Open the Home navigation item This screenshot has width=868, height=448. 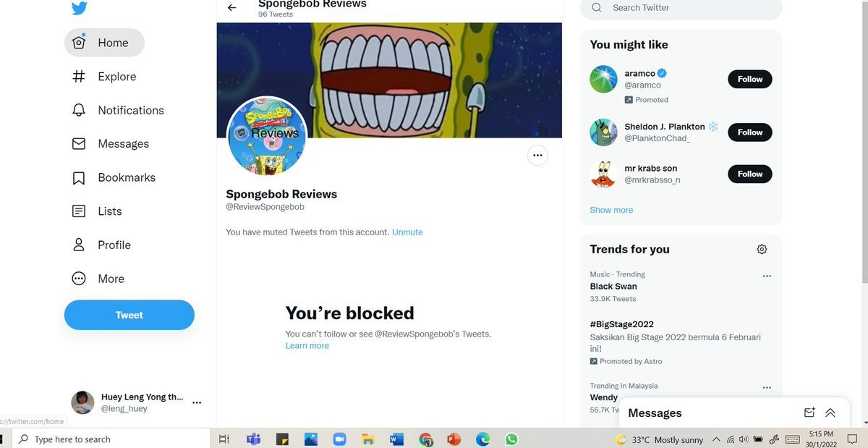104,43
